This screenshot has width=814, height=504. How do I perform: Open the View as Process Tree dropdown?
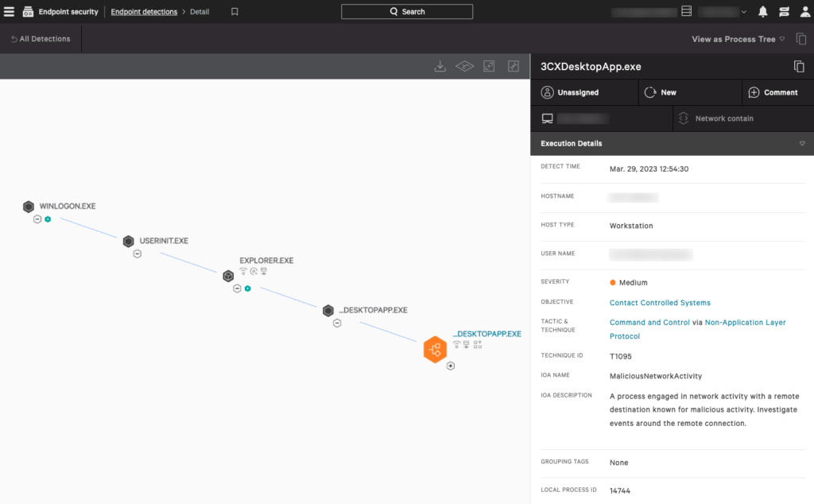735,38
